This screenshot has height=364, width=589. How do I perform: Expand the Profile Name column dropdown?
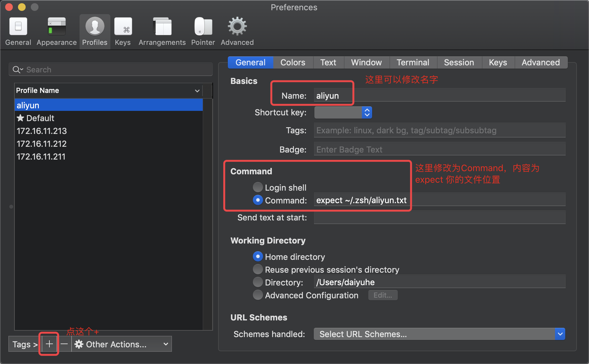pyautogui.click(x=197, y=91)
